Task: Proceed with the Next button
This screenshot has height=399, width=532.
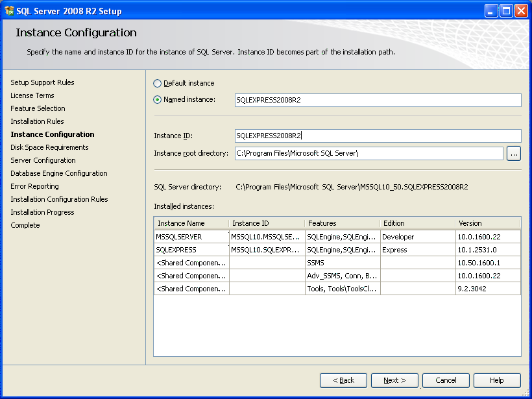Action: (394, 380)
